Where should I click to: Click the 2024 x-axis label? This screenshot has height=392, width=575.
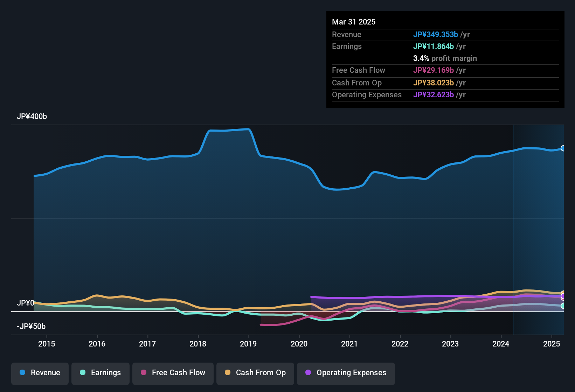501,344
